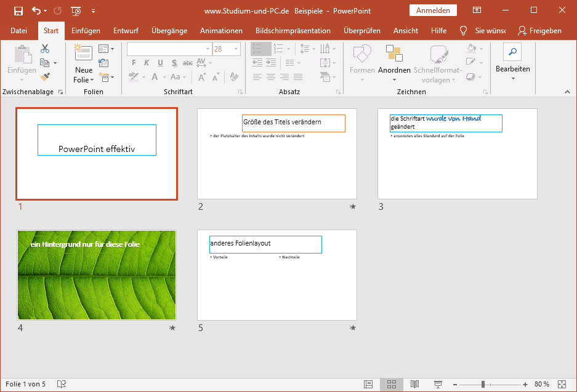Open the line spacing dropdown
This screenshot has width=577, height=392.
click(308, 49)
